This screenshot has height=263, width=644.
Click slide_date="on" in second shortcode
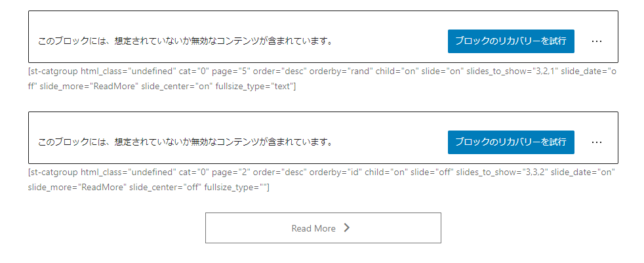coord(583,172)
